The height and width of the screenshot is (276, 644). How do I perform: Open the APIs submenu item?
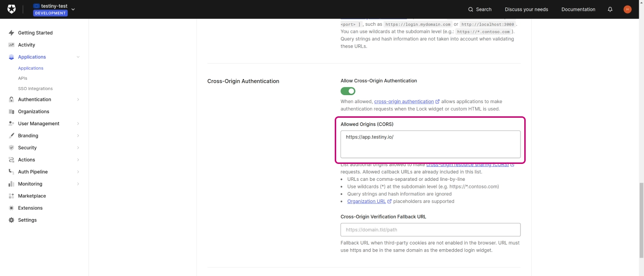point(23,79)
